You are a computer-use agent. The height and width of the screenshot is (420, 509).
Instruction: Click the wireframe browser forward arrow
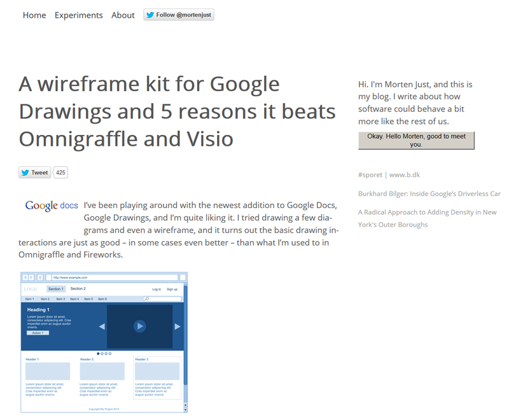(32, 277)
